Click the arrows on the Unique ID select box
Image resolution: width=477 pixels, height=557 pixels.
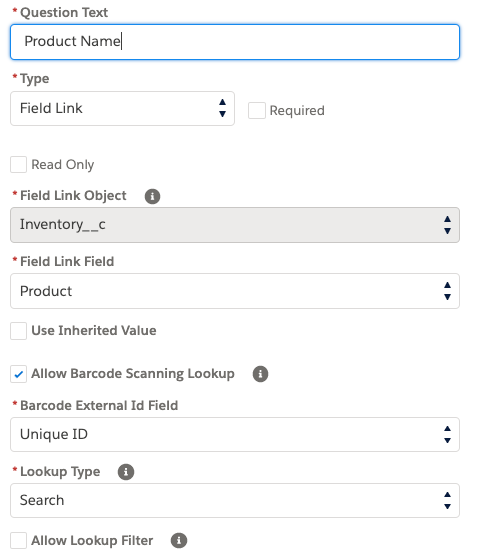point(448,435)
